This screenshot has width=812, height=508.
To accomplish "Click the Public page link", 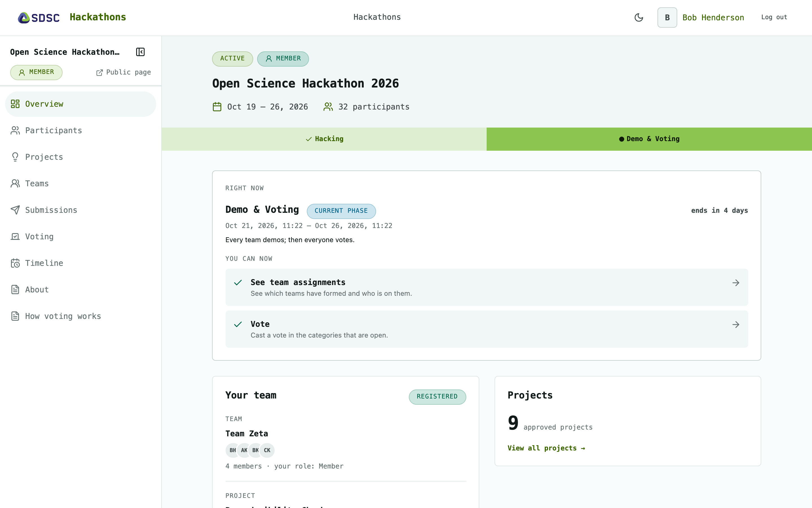I will click(123, 73).
